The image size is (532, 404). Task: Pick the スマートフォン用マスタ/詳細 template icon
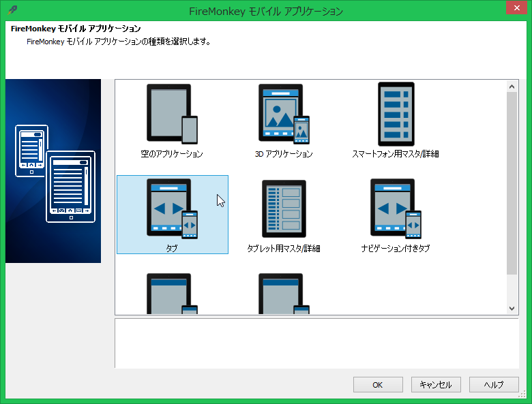click(x=396, y=113)
